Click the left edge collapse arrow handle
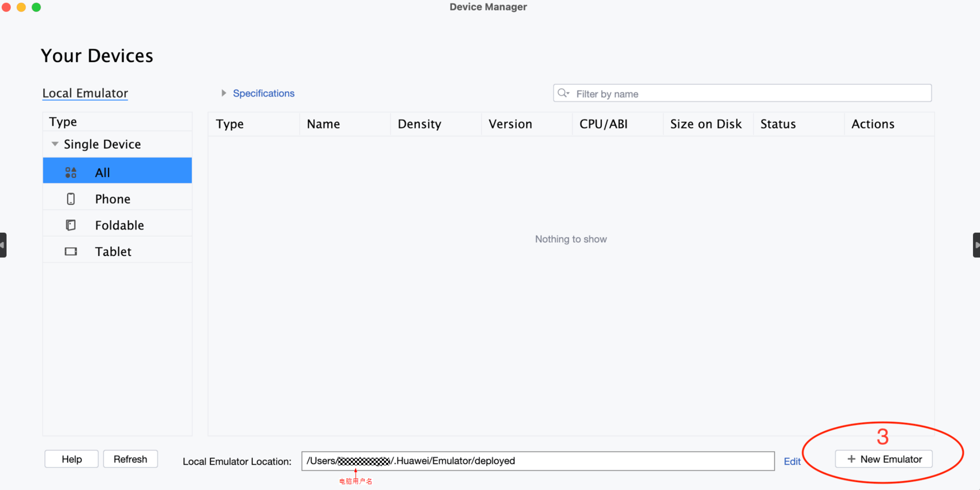The image size is (980, 490). (x=3, y=245)
